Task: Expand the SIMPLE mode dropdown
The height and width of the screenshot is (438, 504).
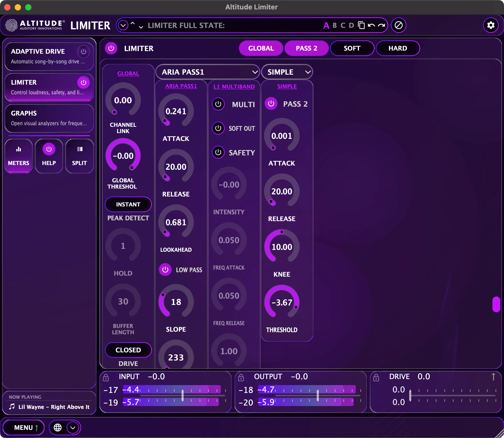Action: 287,72
